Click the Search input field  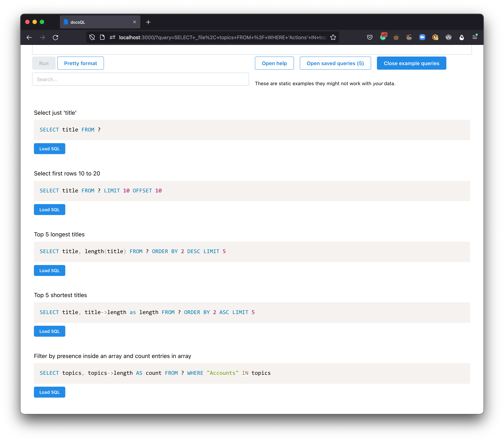click(140, 79)
